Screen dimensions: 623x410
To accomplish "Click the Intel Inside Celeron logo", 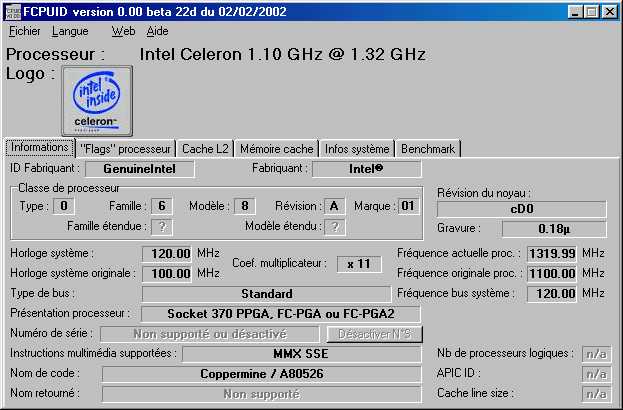I will tap(97, 101).
